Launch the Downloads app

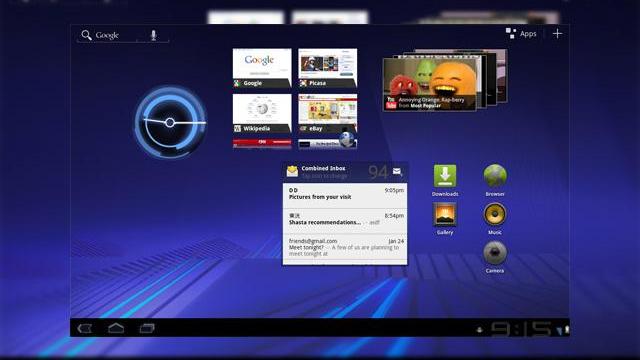445,180
